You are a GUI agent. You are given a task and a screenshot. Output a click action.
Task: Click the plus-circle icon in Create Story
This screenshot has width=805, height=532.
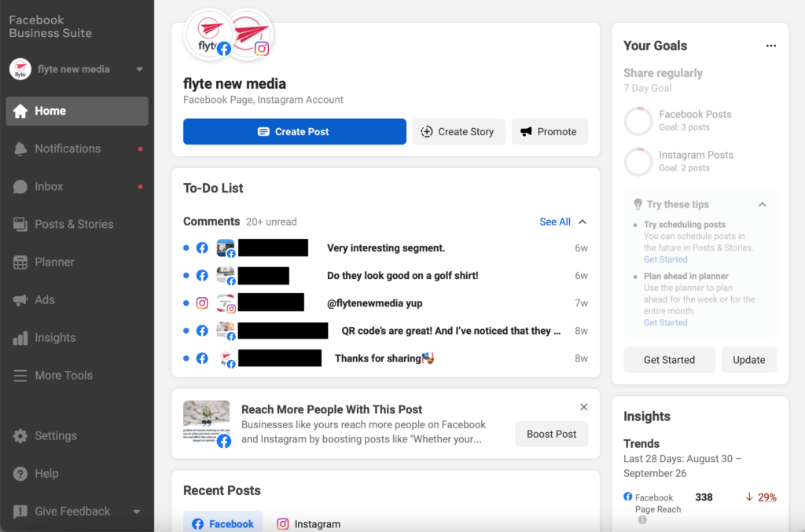(x=427, y=131)
